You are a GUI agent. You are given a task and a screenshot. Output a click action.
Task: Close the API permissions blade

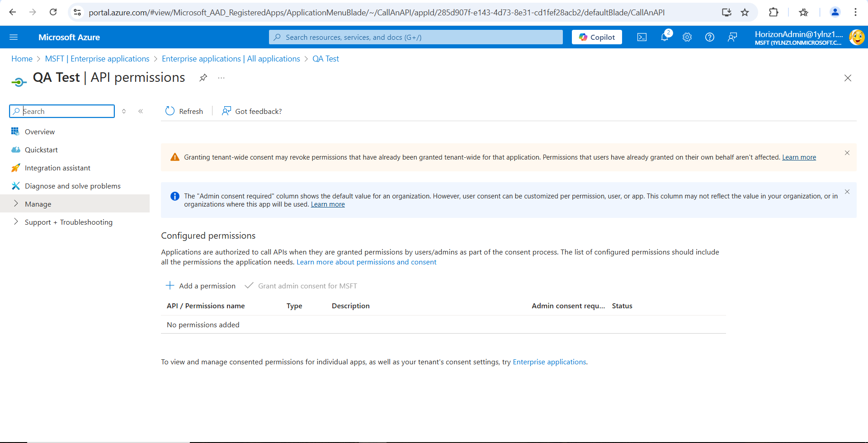pos(848,78)
